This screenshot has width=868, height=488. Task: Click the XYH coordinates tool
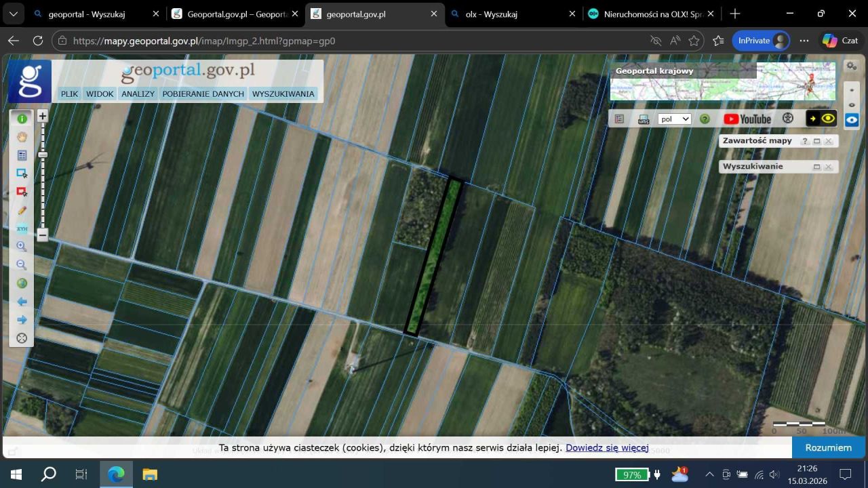coord(22,229)
